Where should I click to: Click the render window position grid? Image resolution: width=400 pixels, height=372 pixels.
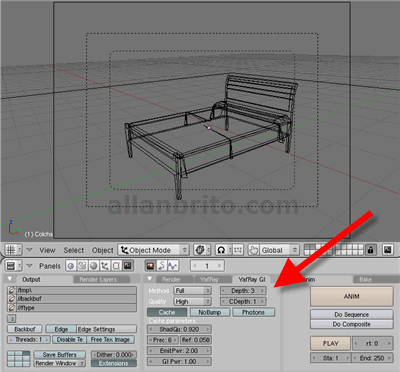point(19,359)
